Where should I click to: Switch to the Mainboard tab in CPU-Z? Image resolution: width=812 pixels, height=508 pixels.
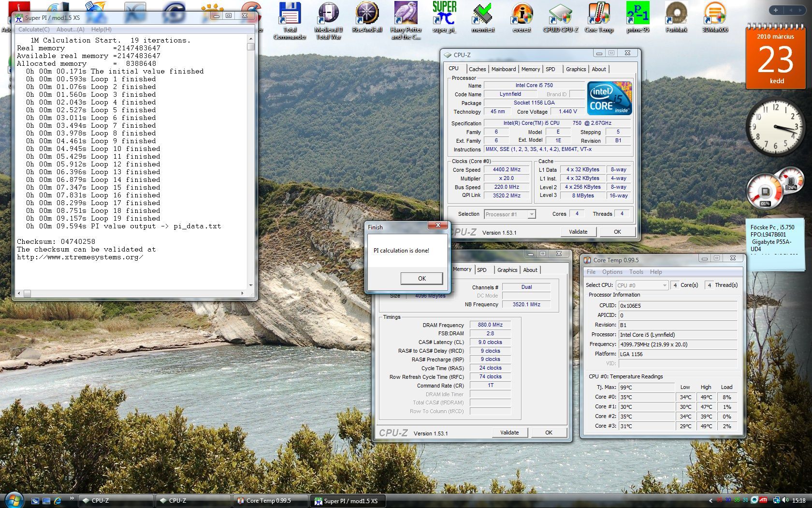pos(503,69)
